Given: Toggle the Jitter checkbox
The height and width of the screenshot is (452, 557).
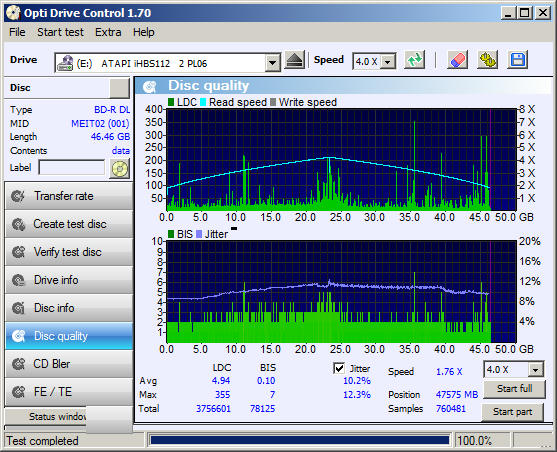Looking at the screenshot, I should [339, 368].
